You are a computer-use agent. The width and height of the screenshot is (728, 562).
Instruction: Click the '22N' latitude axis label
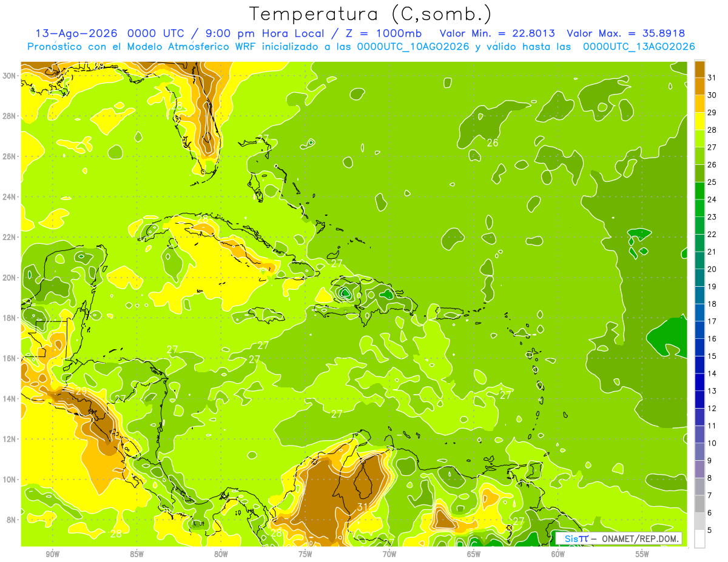click(9, 237)
